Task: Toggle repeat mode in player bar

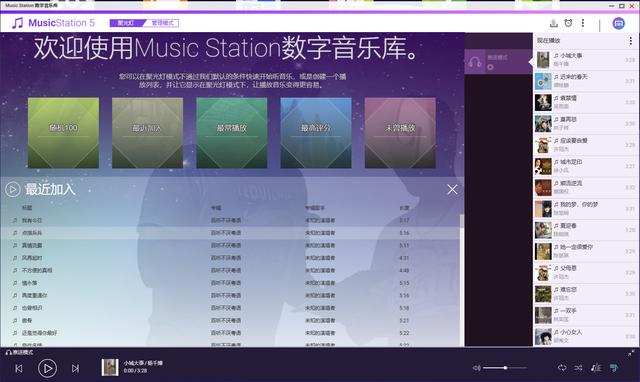Action: coord(562,368)
